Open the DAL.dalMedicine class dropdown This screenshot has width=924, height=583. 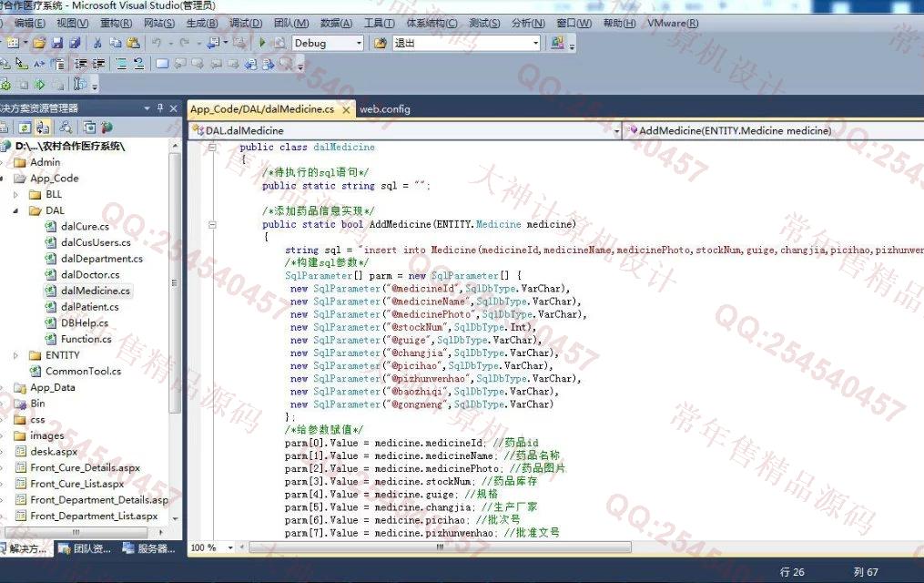pyautogui.click(x=617, y=131)
